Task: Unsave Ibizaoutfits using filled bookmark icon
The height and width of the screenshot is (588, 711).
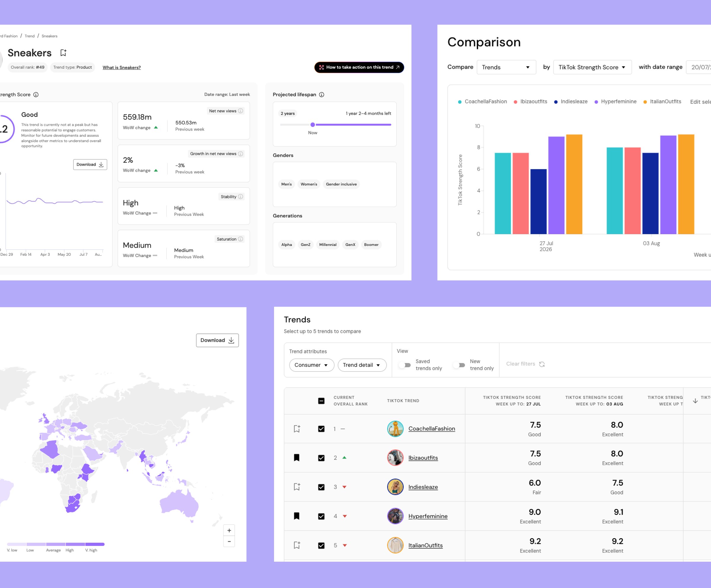Action: [x=297, y=458]
